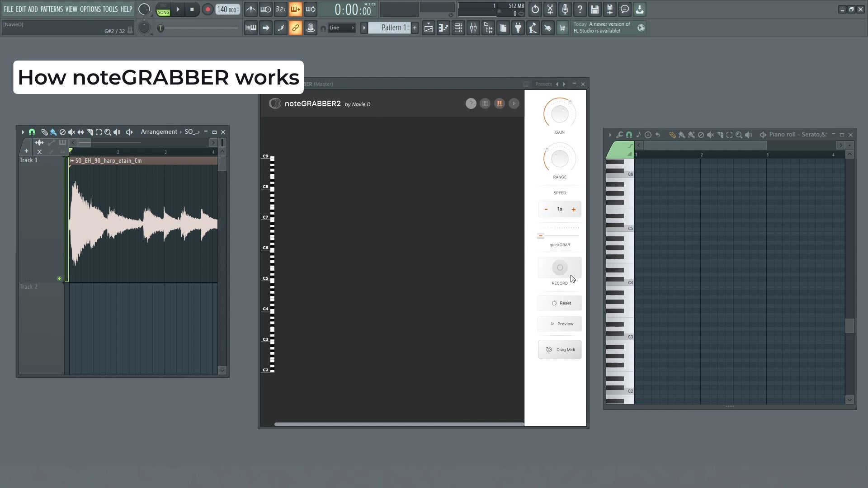This screenshot has width=868, height=488.
Task: Open the ADD menu
Action: (33, 9)
